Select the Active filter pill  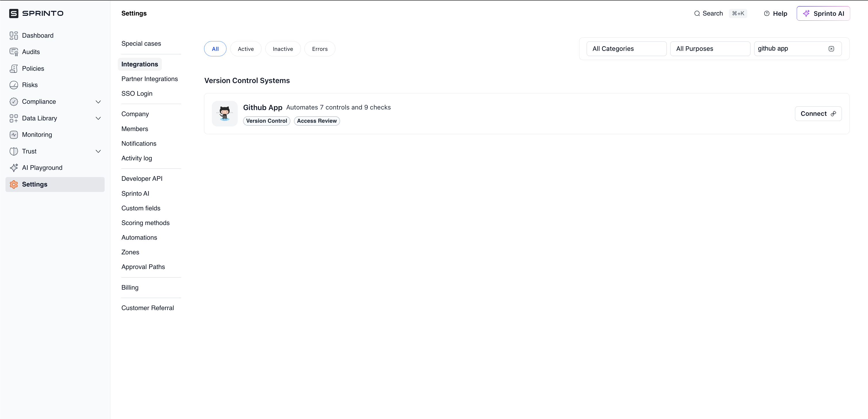click(x=246, y=49)
